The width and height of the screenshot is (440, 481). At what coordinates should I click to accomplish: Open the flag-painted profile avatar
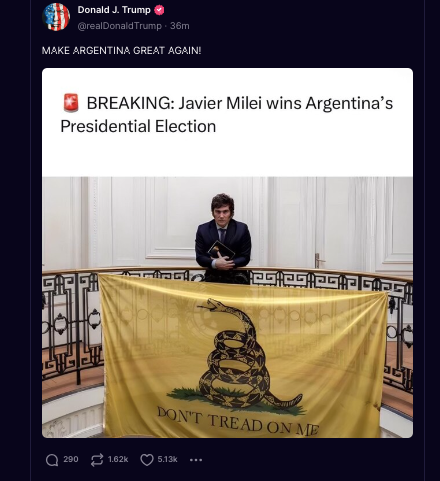[x=56, y=17]
